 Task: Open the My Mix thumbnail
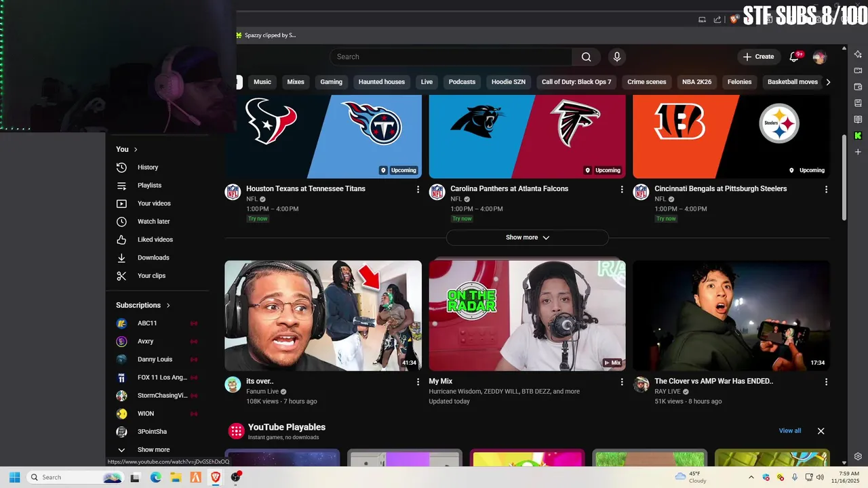pyautogui.click(x=528, y=316)
